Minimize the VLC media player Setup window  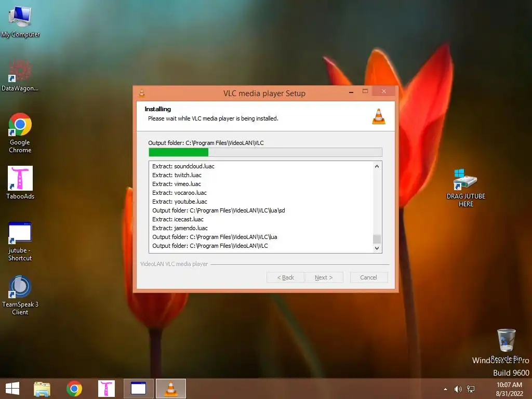pyautogui.click(x=351, y=91)
